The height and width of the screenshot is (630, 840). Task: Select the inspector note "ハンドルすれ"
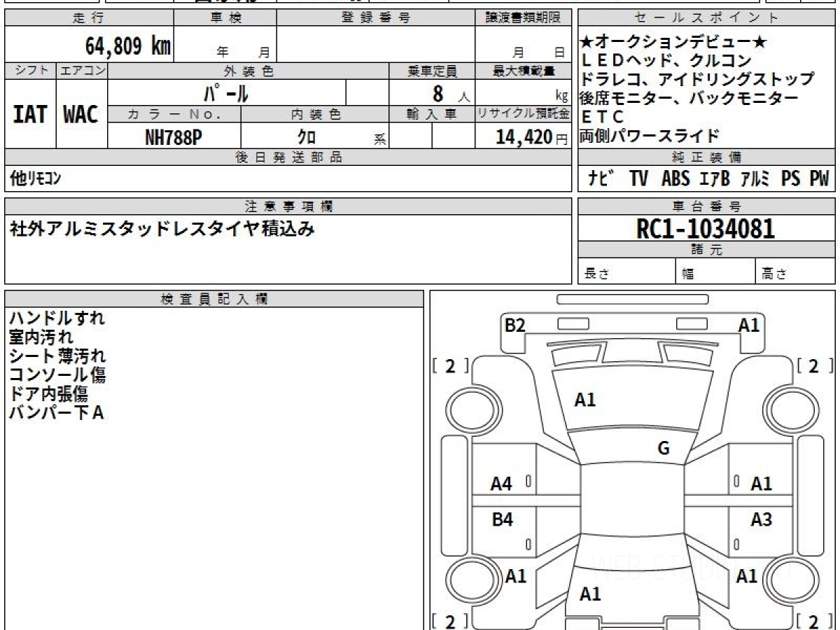coord(57,318)
